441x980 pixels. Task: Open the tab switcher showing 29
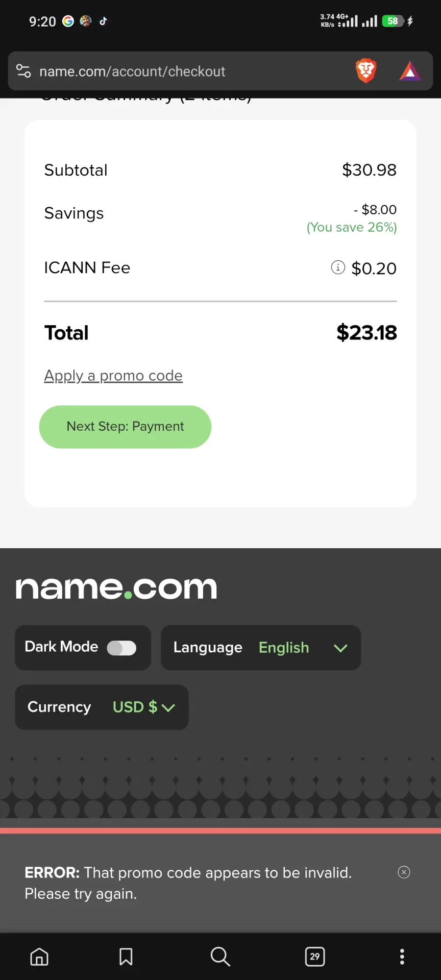(315, 957)
